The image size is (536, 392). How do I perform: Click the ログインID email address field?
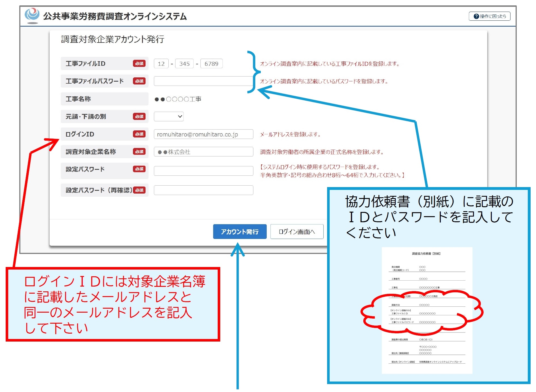click(203, 134)
